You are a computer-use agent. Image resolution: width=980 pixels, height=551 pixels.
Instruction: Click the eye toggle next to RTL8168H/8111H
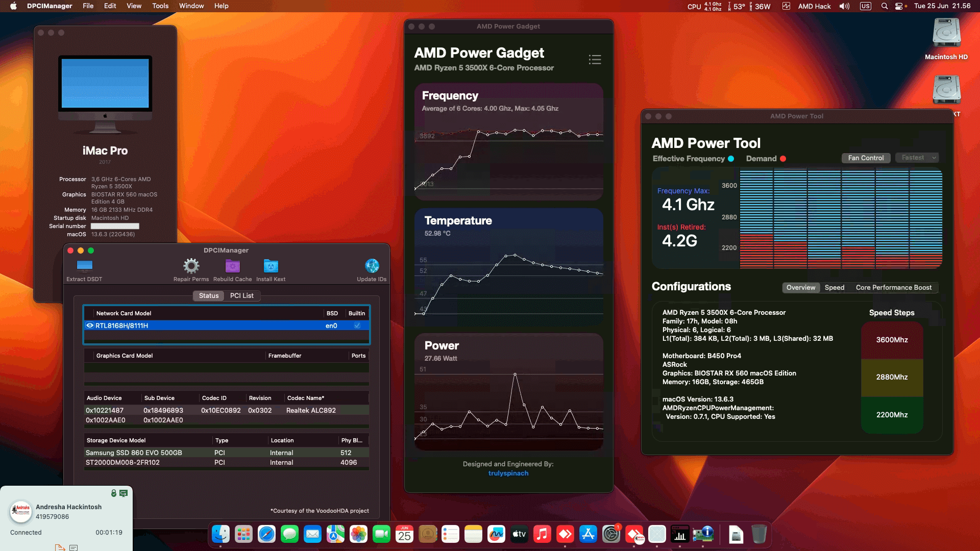89,325
